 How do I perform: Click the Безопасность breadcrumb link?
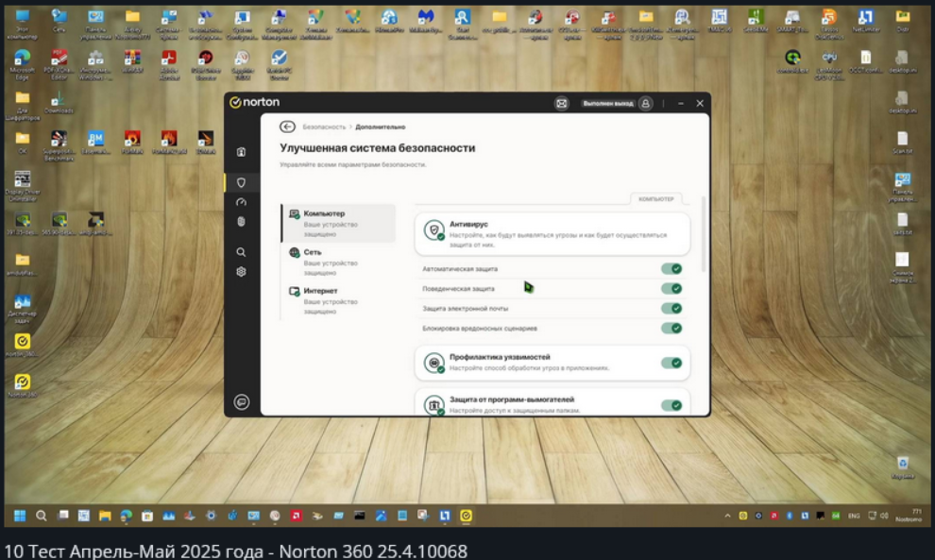click(x=324, y=127)
